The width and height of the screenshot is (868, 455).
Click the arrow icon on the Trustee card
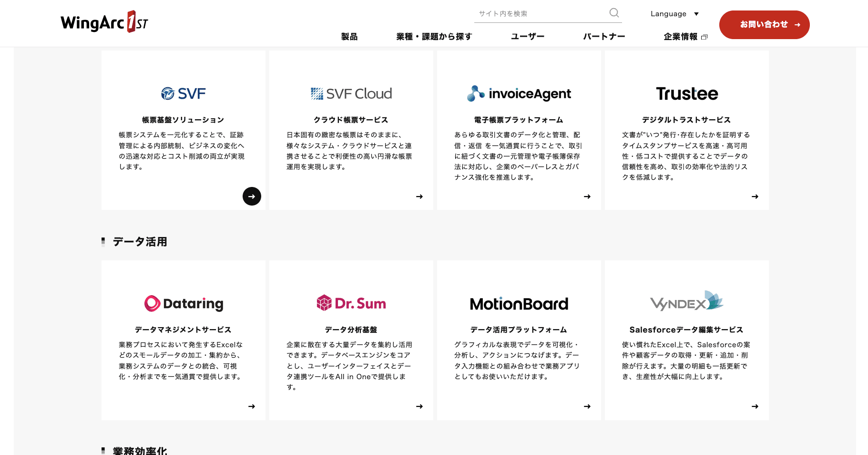pyautogui.click(x=755, y=196)
